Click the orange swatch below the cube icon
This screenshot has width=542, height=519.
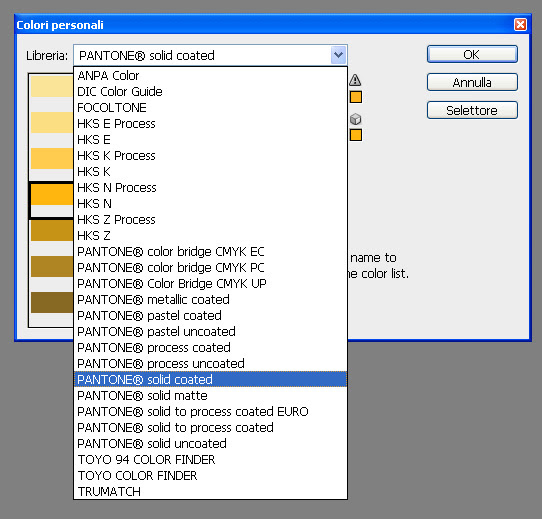pyautogui.click(x=356, y=135)
